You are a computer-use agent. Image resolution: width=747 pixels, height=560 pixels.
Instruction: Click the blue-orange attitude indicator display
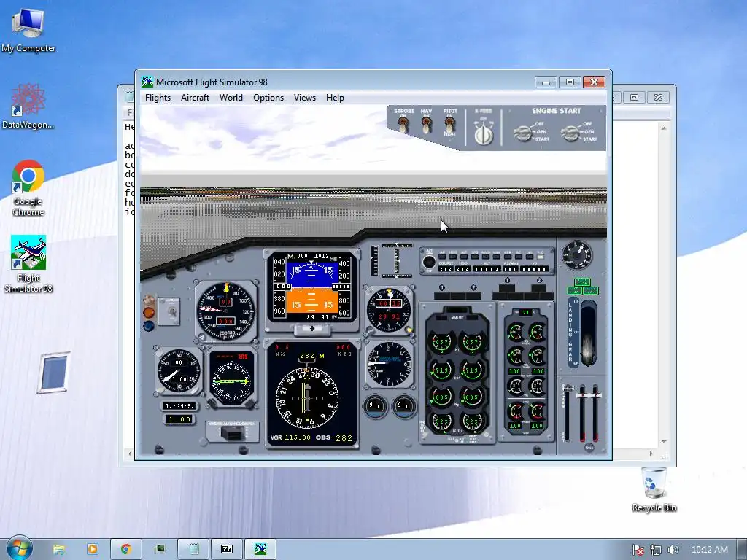(x=311, y=287)
